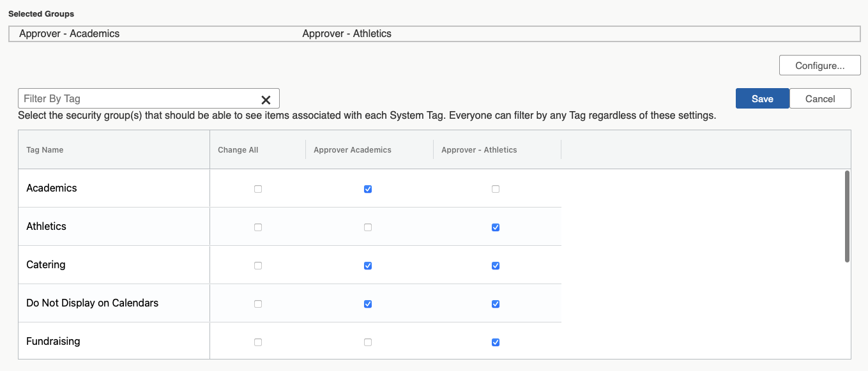Click into the Filter By Tag field

[137, 98]
